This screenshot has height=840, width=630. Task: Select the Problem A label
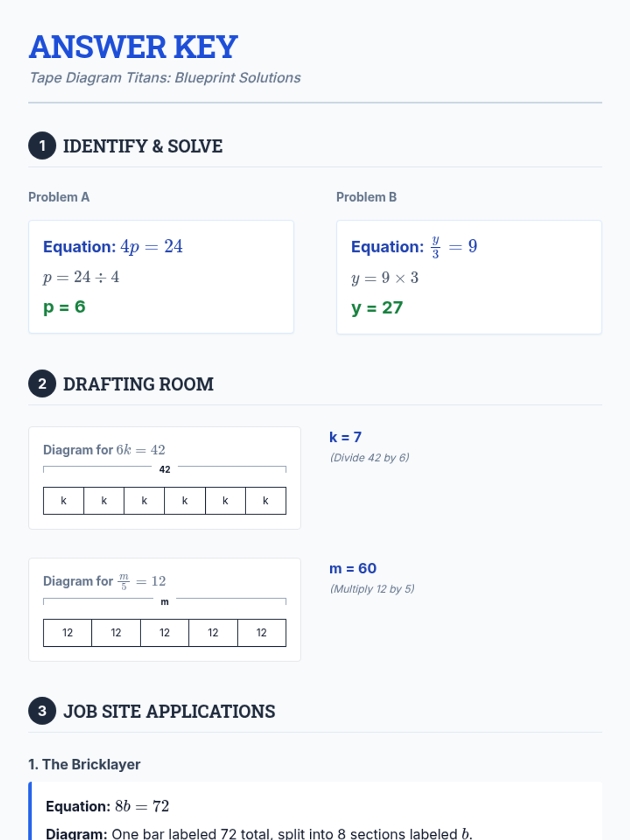pos(59,197)
